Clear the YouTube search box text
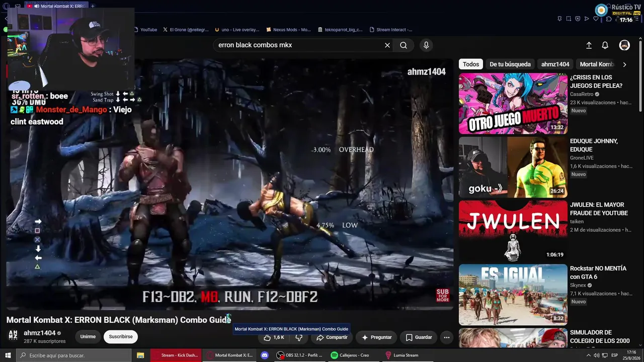The height and width of the screenshot is (362, 644). pos(387,45)
